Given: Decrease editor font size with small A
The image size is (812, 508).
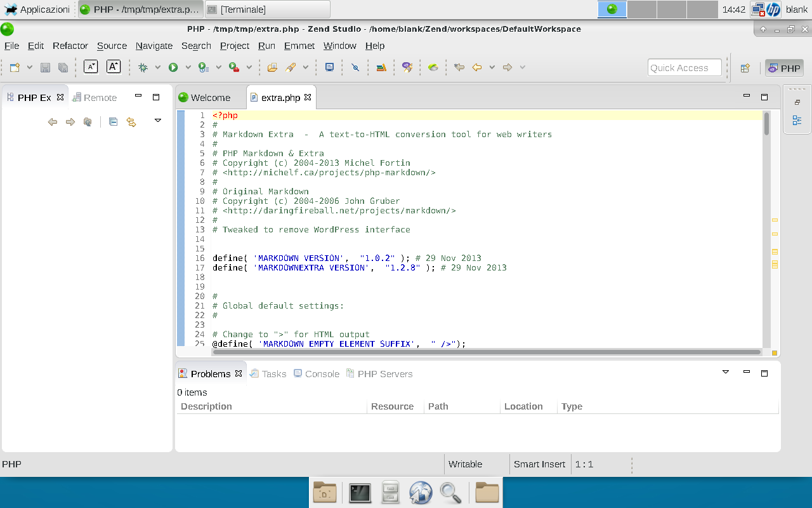Looking at the screenshot, I should point(91,67).
